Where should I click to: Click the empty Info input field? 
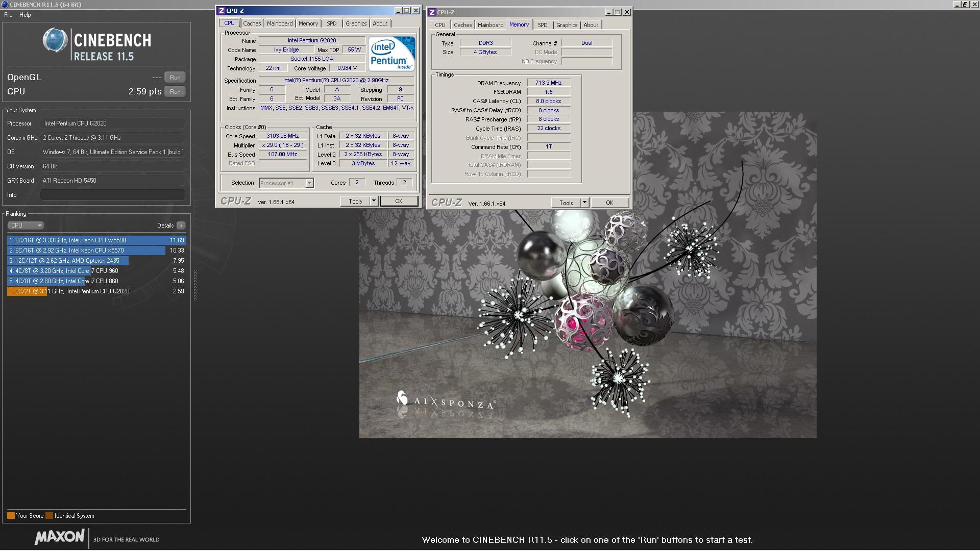tap(112, 195)
